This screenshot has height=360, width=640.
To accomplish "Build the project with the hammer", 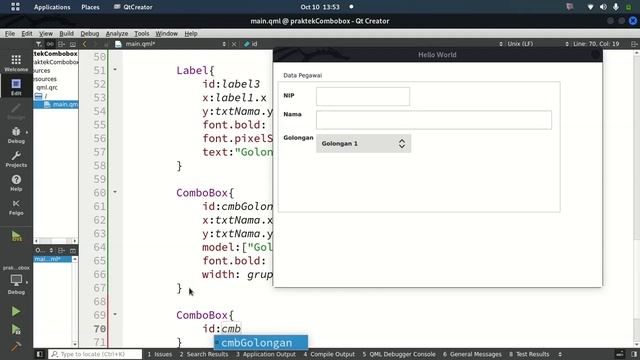I will pyautogui.click(x=16, y=347).
